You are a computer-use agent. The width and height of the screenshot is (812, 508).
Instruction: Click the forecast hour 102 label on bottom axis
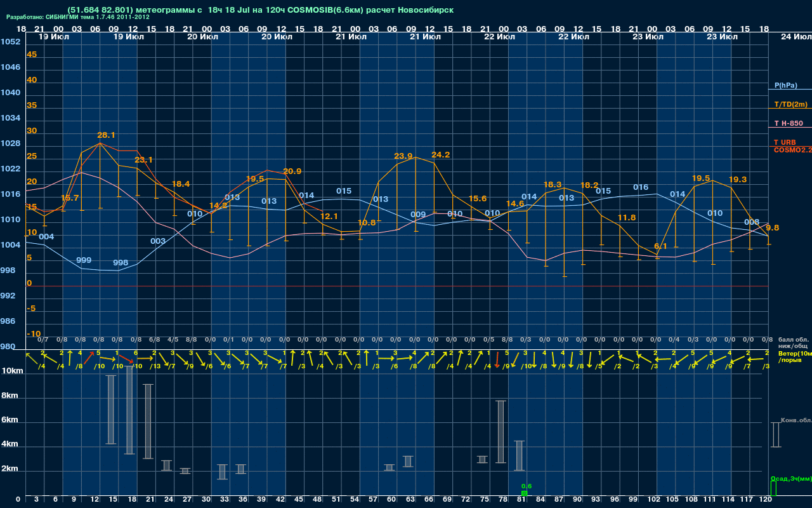pyautogui.click(x=655, y=500)
